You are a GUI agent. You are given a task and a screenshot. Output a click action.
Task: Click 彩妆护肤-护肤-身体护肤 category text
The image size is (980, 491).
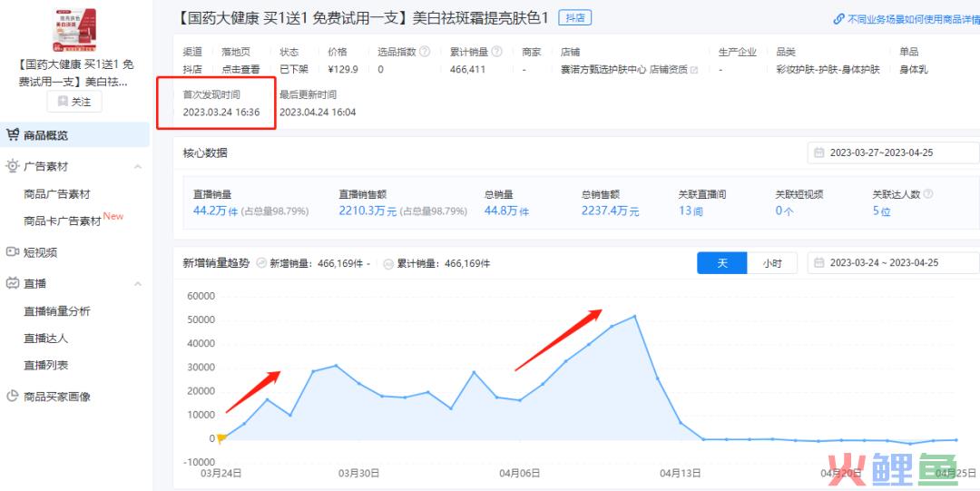pos(828,69)
